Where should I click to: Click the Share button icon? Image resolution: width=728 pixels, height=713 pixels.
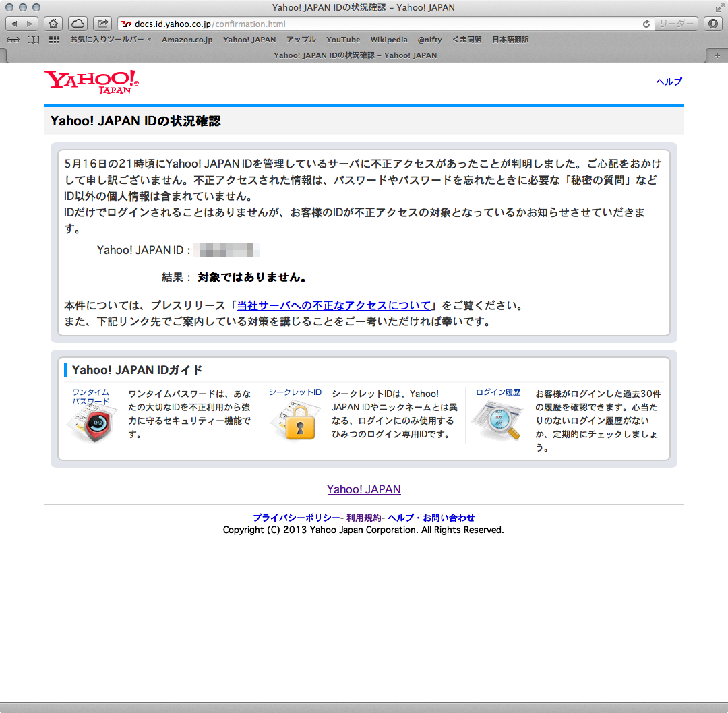point(102,24)
